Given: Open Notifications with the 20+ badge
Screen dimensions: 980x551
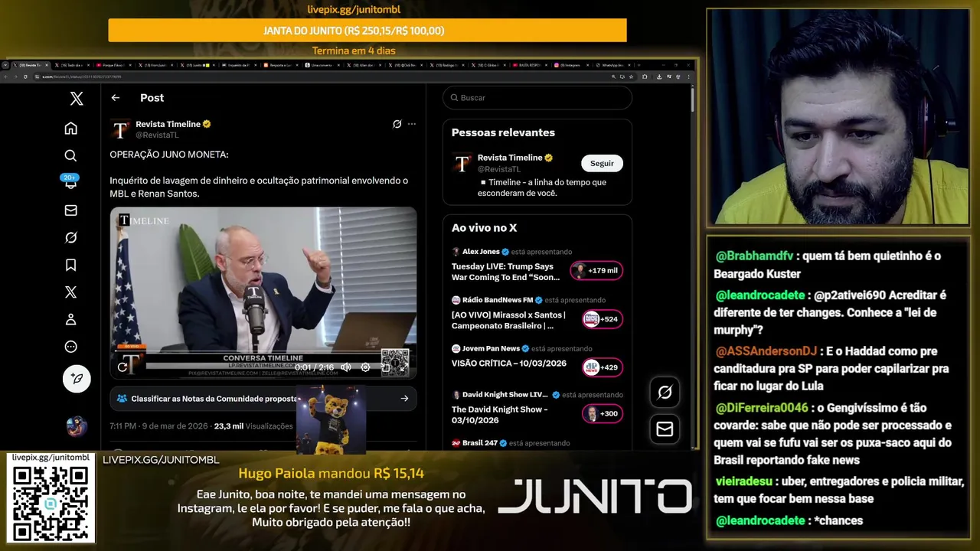Looking at the screenshot, I should (70, 183).
